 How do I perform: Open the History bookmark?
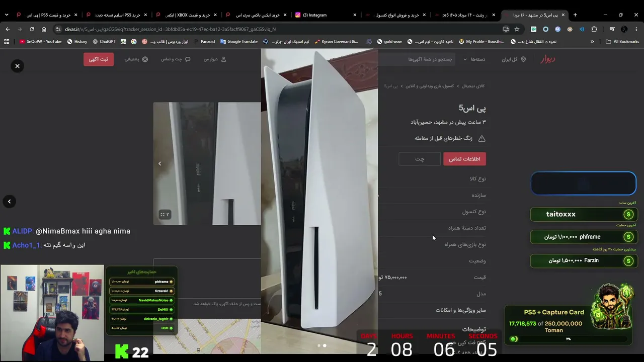pyautogui.click(x=77, y=42)
